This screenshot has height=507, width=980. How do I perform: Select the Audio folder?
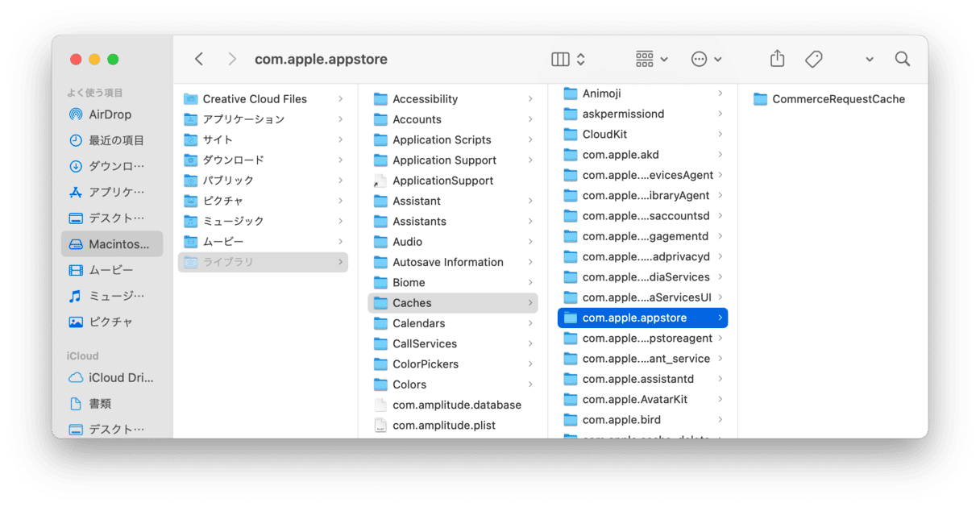pos(453,242)
